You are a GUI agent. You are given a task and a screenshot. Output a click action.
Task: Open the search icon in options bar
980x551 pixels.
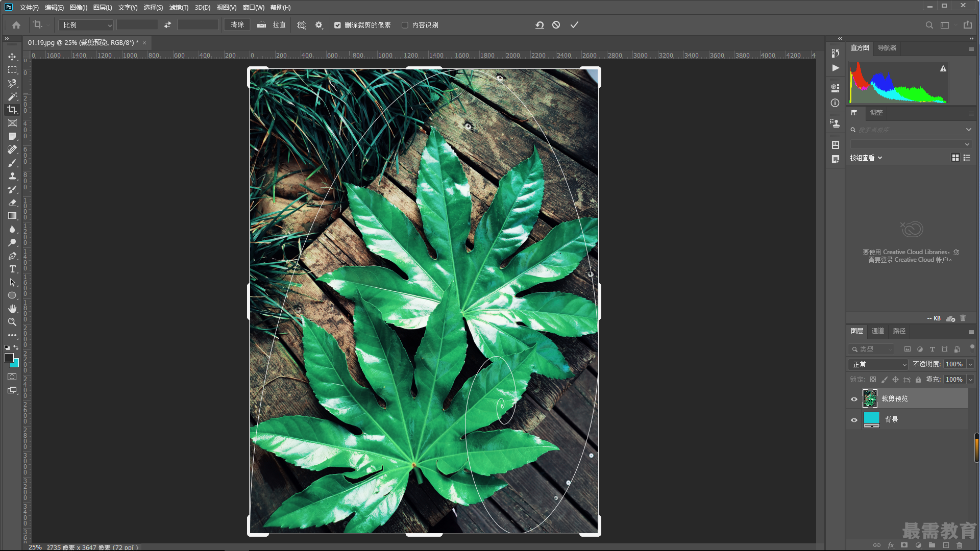click(x=929, y=25)
